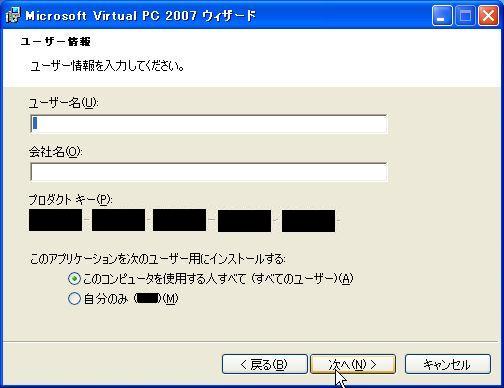The height and width of the screenshot is (388, 504).
Task: Go back with the 戻る(B) button
Action: click(264, 364)
